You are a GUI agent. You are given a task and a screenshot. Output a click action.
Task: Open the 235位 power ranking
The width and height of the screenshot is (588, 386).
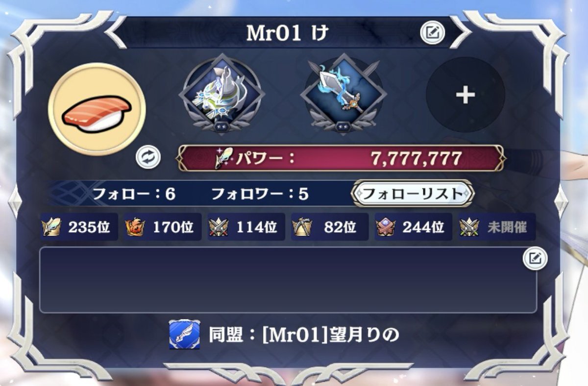[x=79, y=227]
